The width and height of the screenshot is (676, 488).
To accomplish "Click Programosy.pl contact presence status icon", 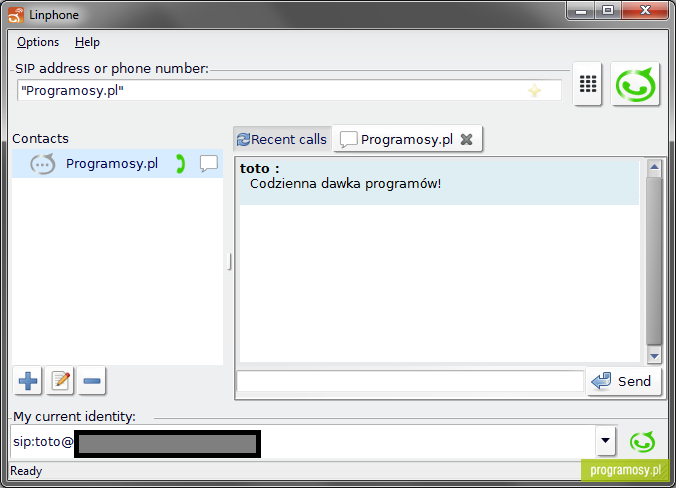I will coord(43,164).
